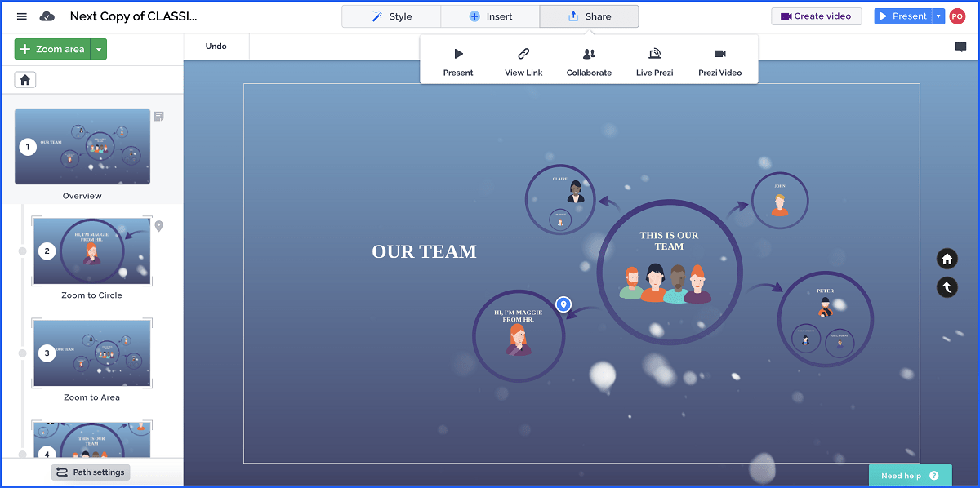This screenshot has height=488, width=980.
Task: Open the Collaborate option
Action: coord(589,60)
